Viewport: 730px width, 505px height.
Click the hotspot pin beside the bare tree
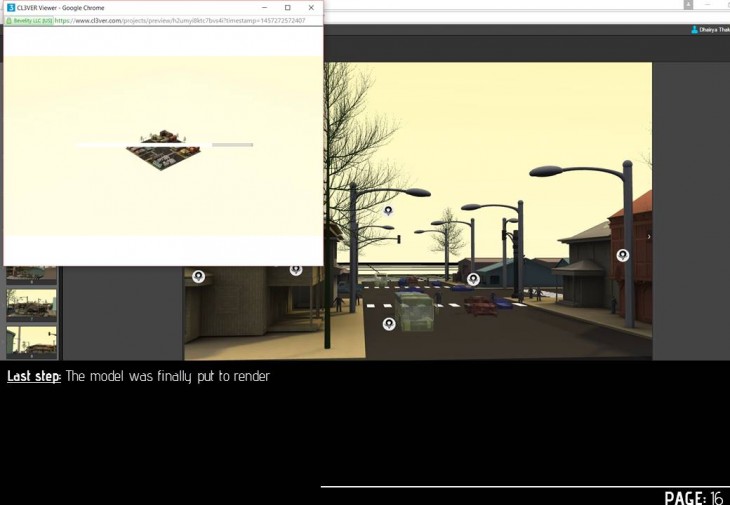coord(388,211)
